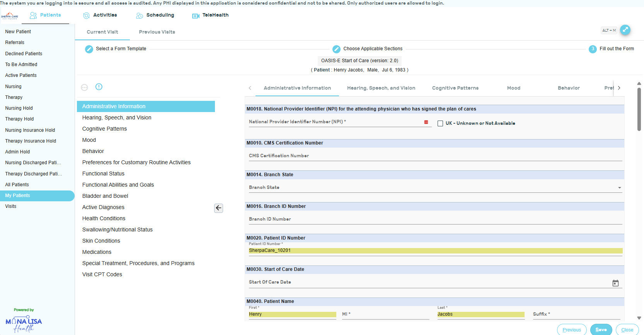Click the TeleHealth camera icon

point(196,16)
